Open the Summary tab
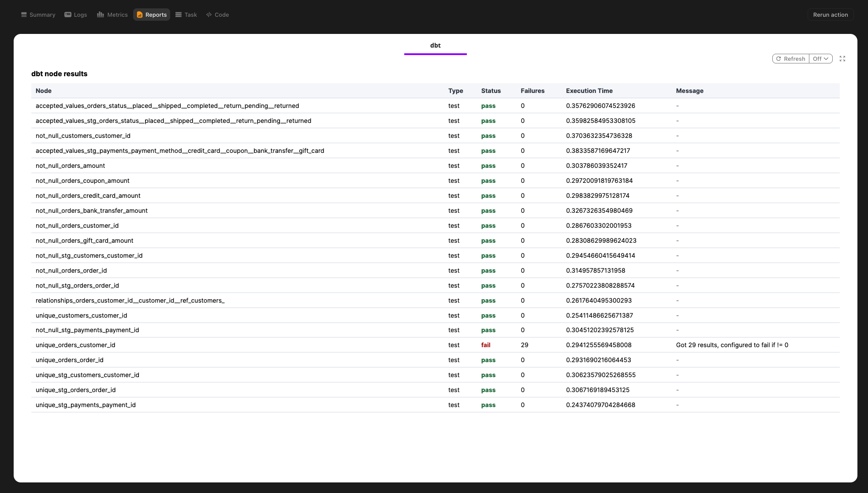The width and height of the screenshot is (868, 493). tap(38, 15)
